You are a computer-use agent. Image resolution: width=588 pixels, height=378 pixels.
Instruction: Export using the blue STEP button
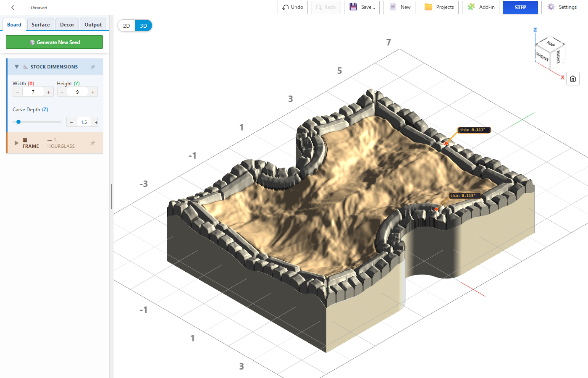(x=520, y=8)
